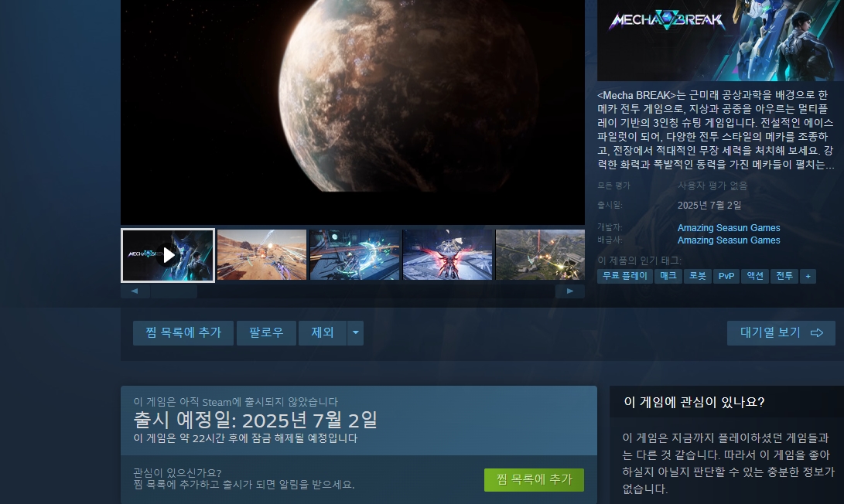Open the dropdown arrow beside 제외
Image resolution: width=844 pixels, height=504 pixels.
[x=355, y=333]
